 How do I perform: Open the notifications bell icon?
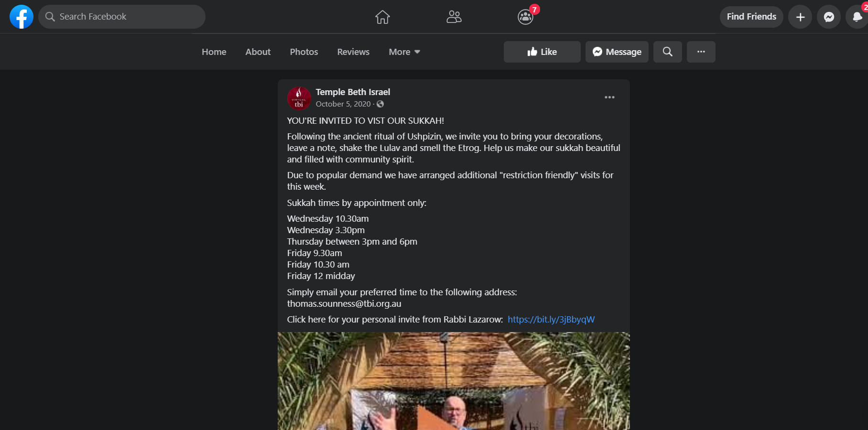[857, 17]
